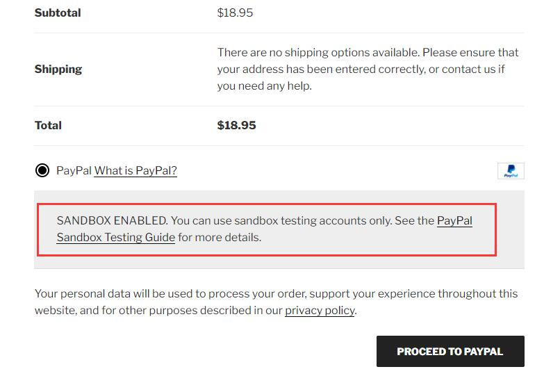Click the Subtotal row label

pyautogui.click(x=58, y=13)
